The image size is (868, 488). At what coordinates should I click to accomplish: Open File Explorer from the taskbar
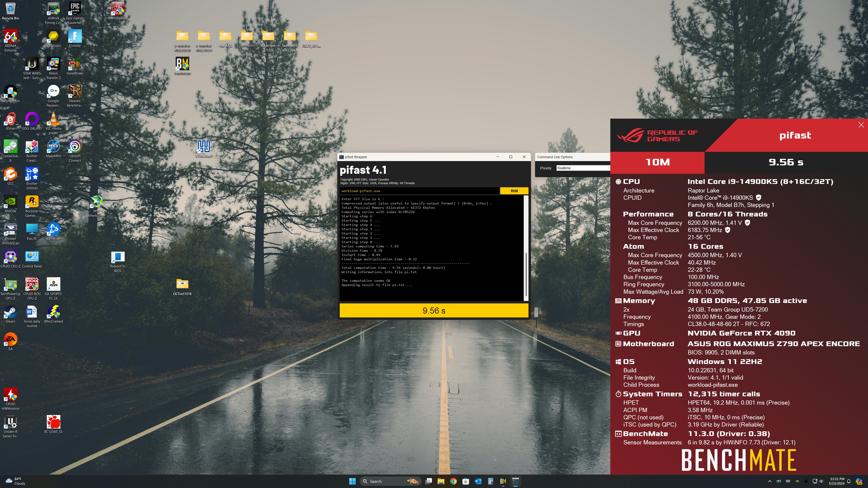(441, 481)
